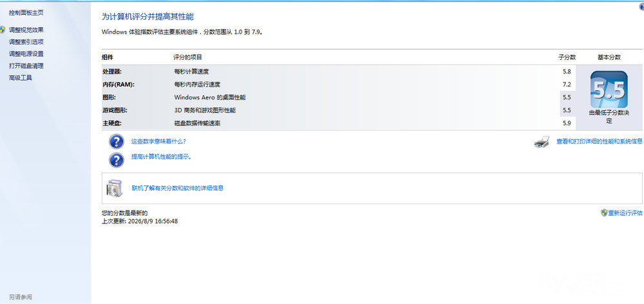Click the 子分数 column header
The width and height of the screenshot is (644, 304).
click(x=567, y=57)
